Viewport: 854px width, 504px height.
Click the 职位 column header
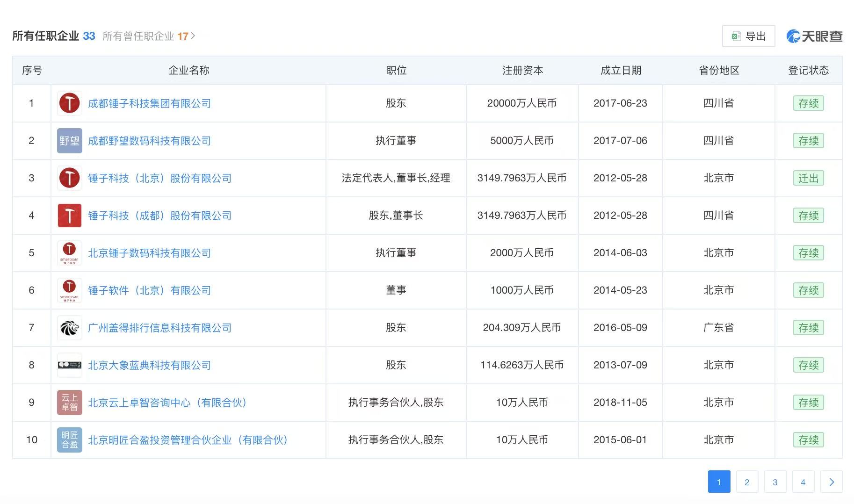[x=396, y=71]
